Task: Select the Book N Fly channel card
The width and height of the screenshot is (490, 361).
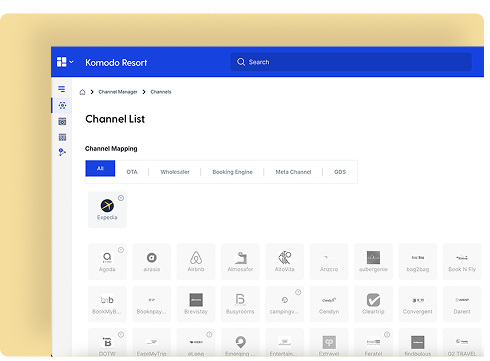Action: [x=462, y=262]
